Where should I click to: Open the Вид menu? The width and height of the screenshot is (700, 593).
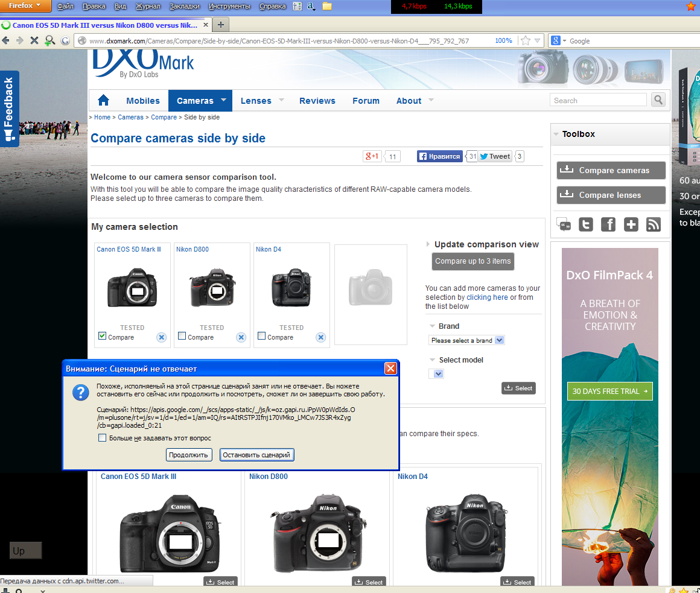click(120, 6)
